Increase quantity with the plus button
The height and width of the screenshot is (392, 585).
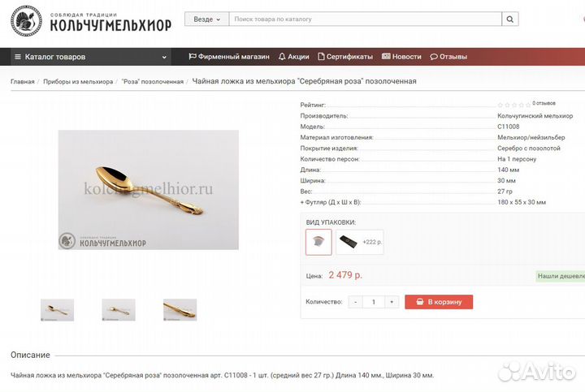[x=392, y=302]
